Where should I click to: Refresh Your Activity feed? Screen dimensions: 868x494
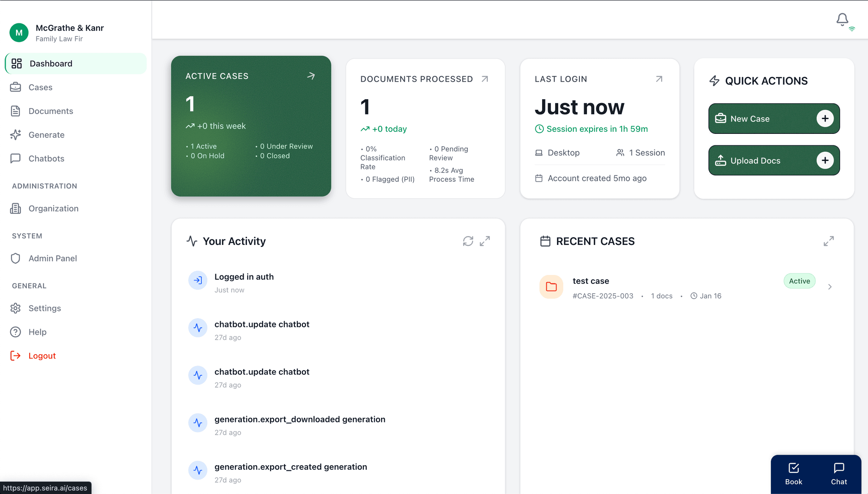pyautogui.click(x=468, y=241)
